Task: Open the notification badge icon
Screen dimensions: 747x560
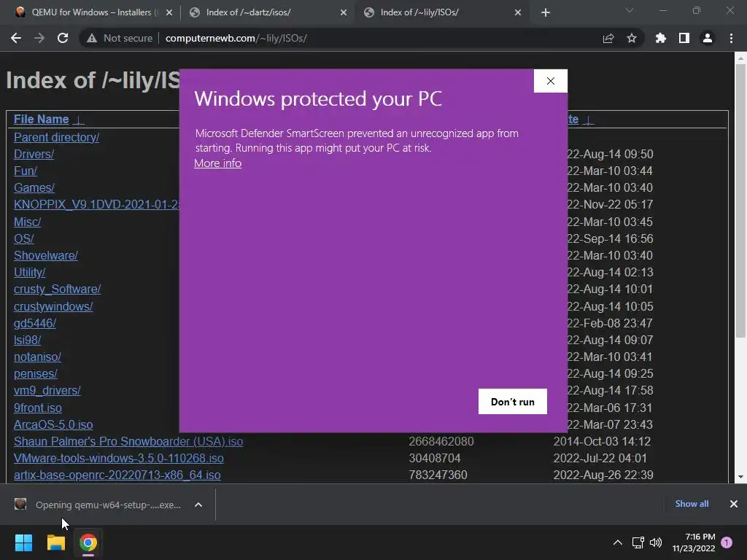Action: [x=727, y=542]
